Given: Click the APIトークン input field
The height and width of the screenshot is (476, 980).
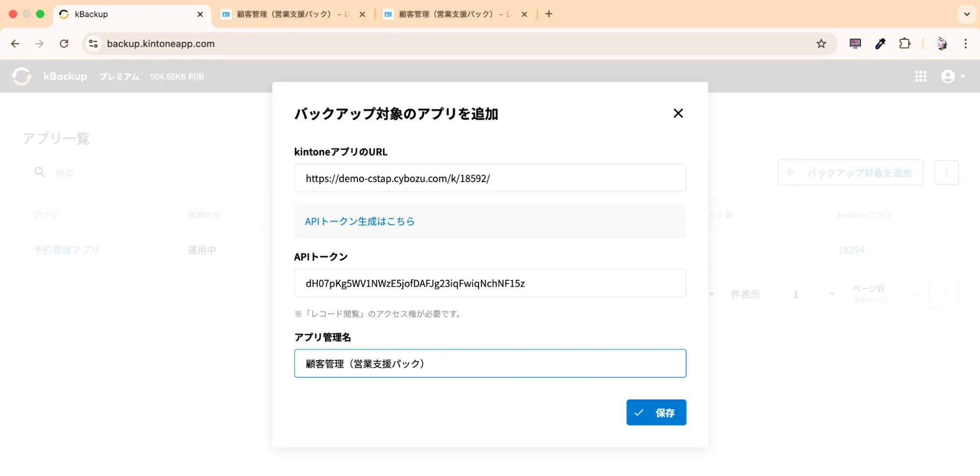Looking at the screenshot, I should [490, 283].
